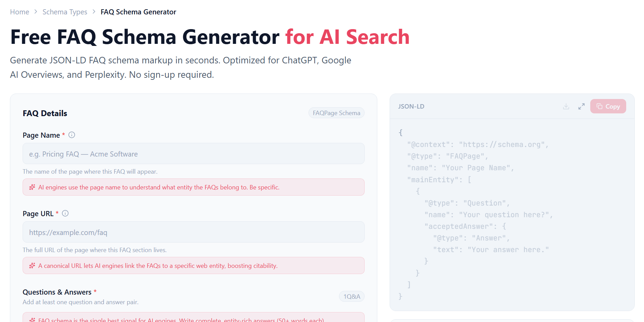Click the JSON-LD panel header label
644x322 pixels.
(x=411, y=107)
